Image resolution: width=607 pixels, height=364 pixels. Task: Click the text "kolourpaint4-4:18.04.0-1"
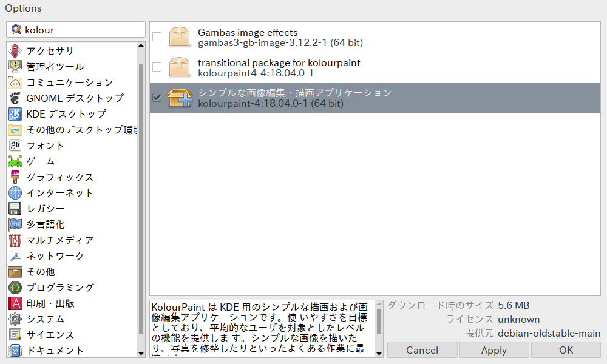coord(256,73)
